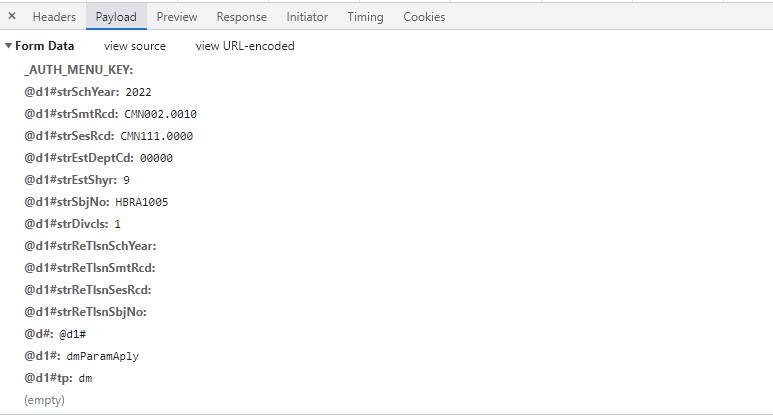Viewport: 773px width, 415px height.
Task: Collapse the Form Data section
Action: click(8, 46)
